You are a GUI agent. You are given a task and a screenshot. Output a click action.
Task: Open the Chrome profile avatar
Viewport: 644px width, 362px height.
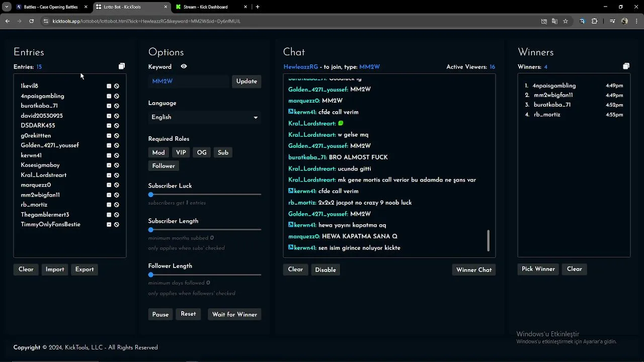(624, 21)
